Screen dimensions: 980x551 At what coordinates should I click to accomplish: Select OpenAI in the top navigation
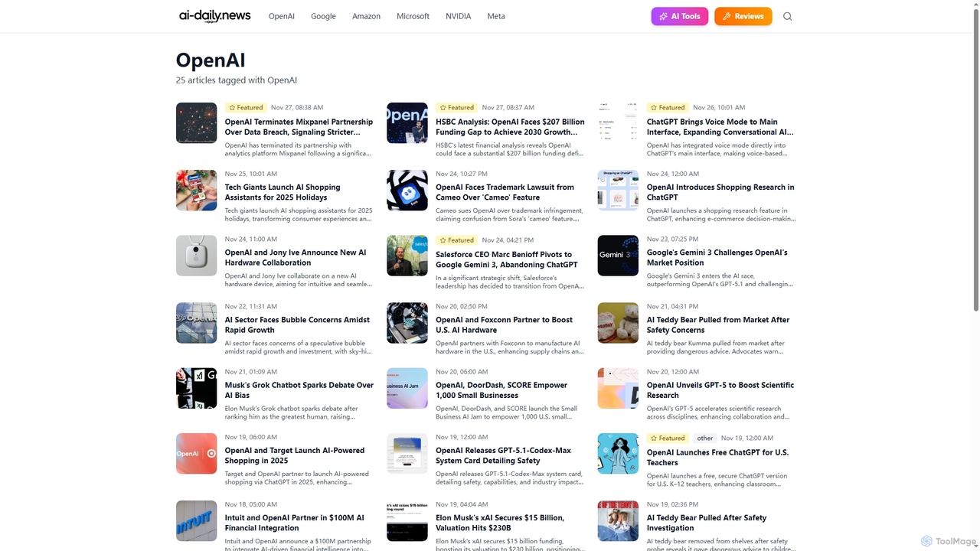[x=282, y=16]
